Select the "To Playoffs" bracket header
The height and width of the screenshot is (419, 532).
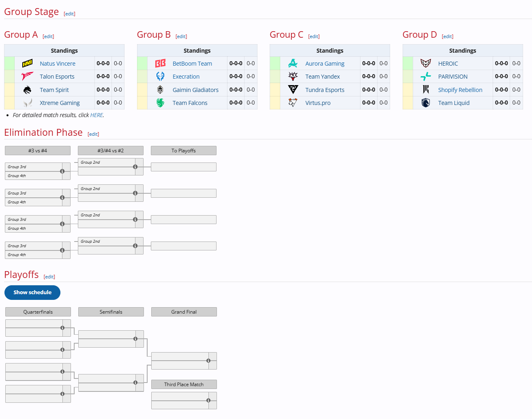(184, 151)
